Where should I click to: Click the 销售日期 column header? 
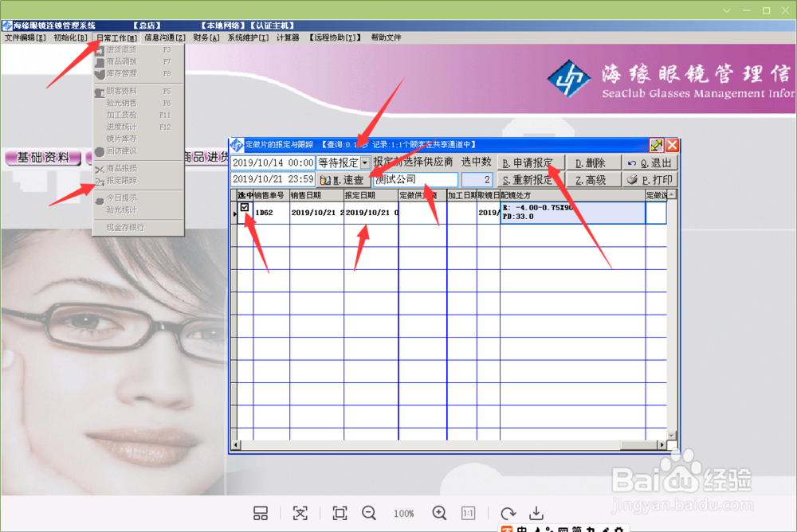tap(316, 195)
